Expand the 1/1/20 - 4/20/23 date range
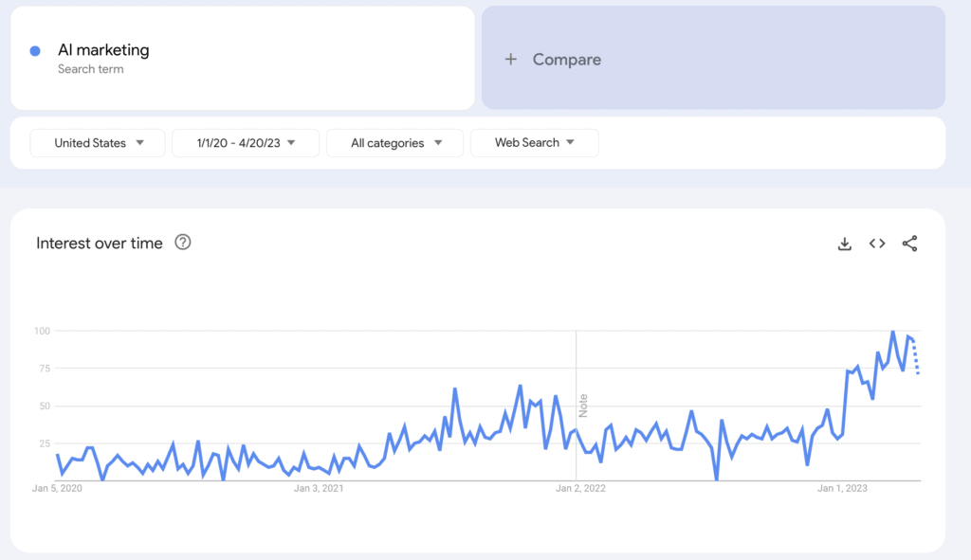971x560 pixels. click(x=246, y=143)
